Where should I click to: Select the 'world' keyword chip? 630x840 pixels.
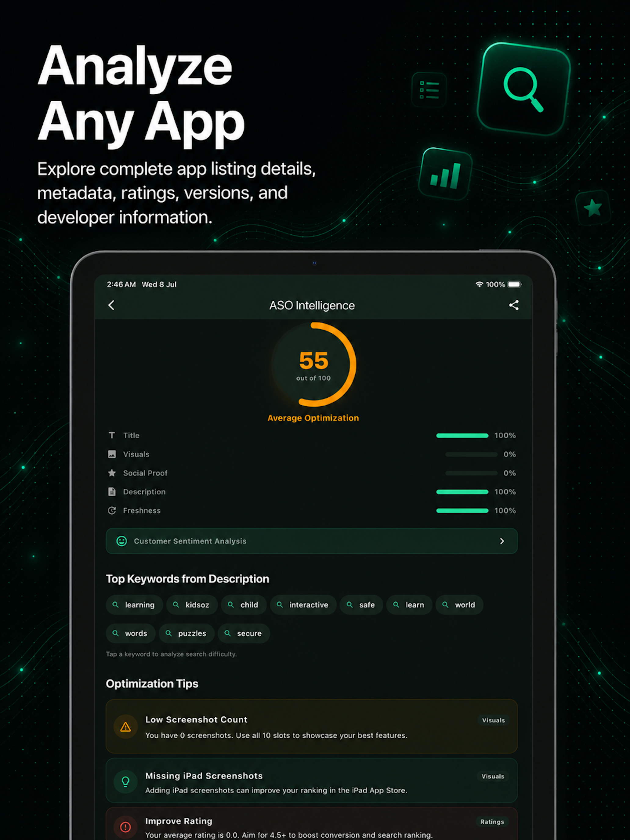pos(459,605)
